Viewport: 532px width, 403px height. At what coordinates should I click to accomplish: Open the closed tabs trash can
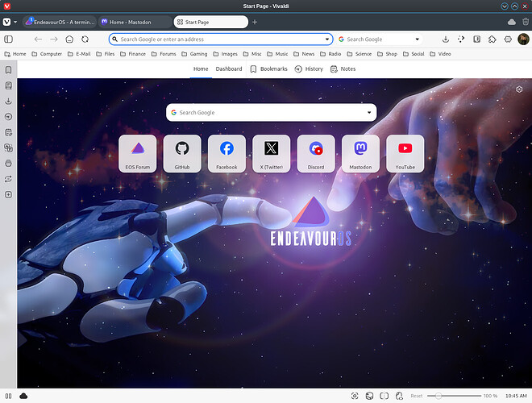526,22
